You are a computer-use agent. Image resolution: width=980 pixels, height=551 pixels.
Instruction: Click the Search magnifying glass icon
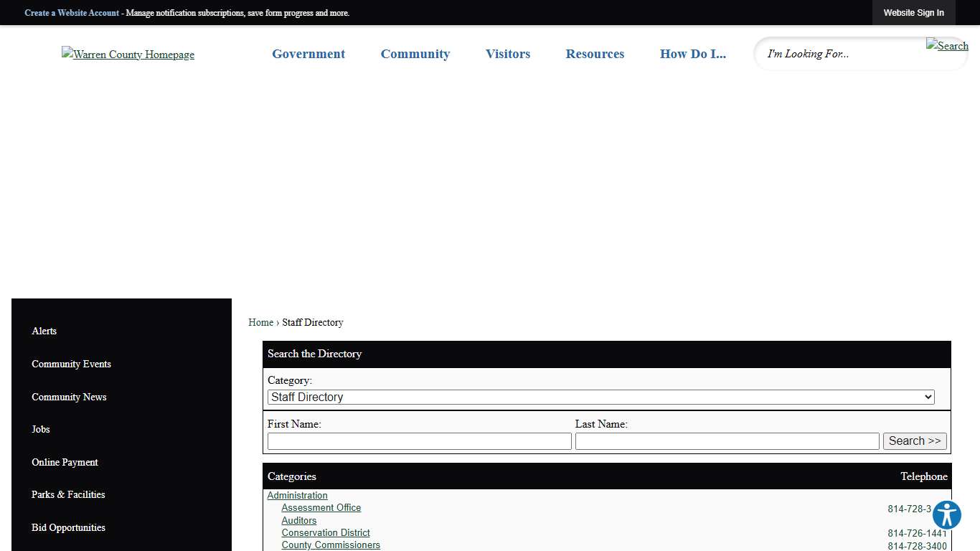tap(947, 45)
